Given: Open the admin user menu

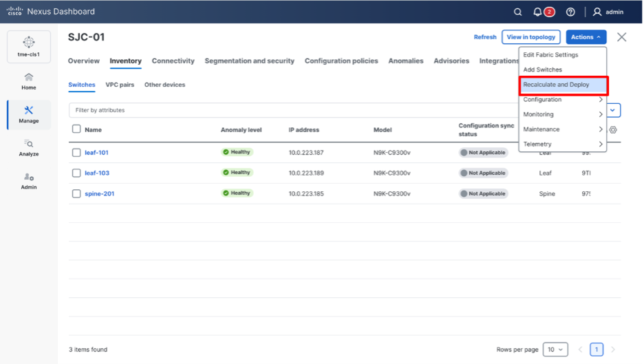Looking at the screenshot, I should (x=608, y=12).
